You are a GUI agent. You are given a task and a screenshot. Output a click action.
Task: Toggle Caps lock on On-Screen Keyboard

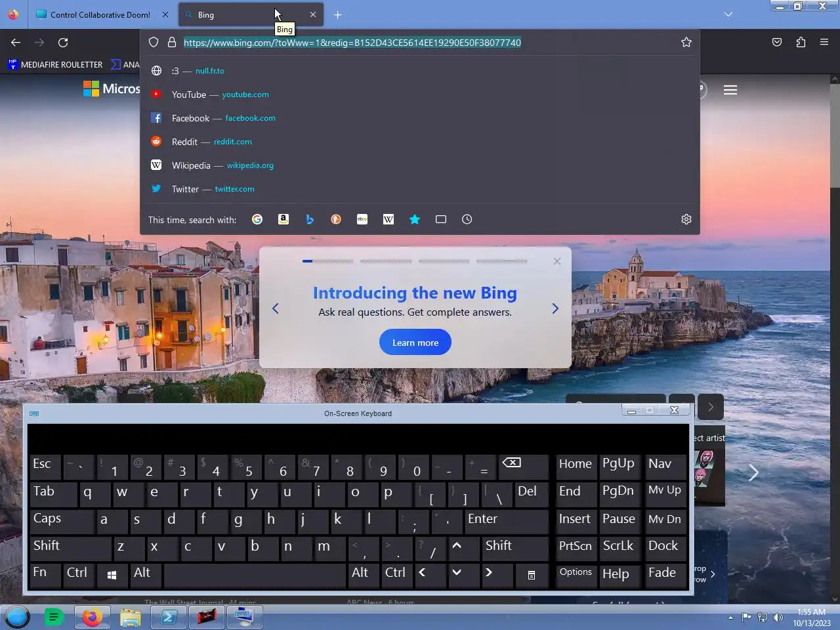coord(62,521)
